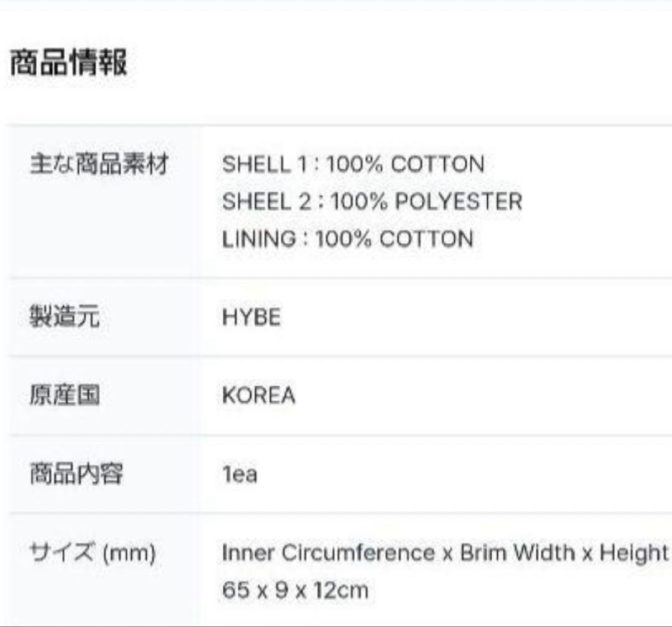Image resolution: width=672 pixels, height=627 pixels.
Task: Select the 65 x 9 x 12cm dimensions
Action: (295, 590)
